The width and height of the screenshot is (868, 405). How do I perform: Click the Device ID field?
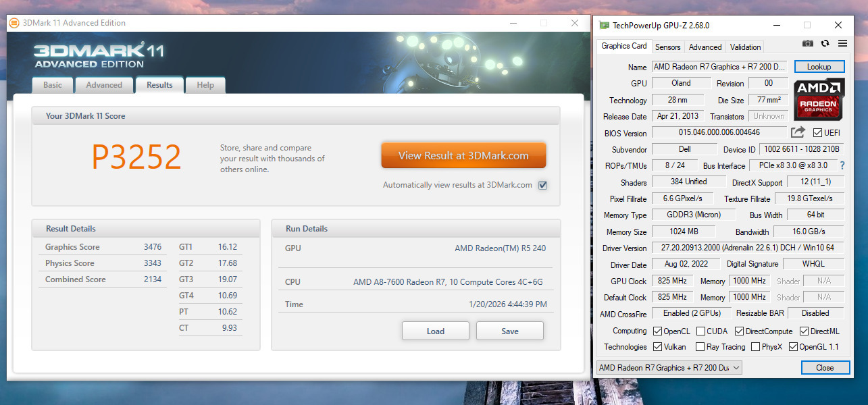click(x=802, y=149)
